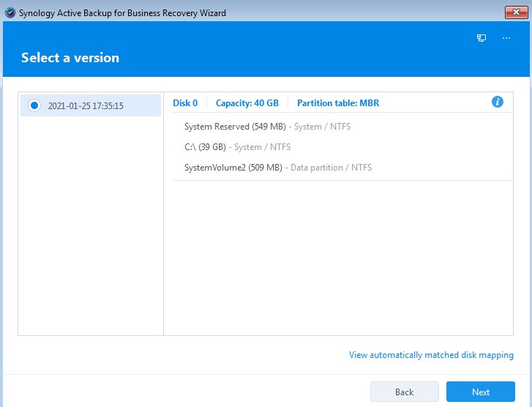Click the Synology app icon in title bar
532x407 pixels.
(10, 13)
